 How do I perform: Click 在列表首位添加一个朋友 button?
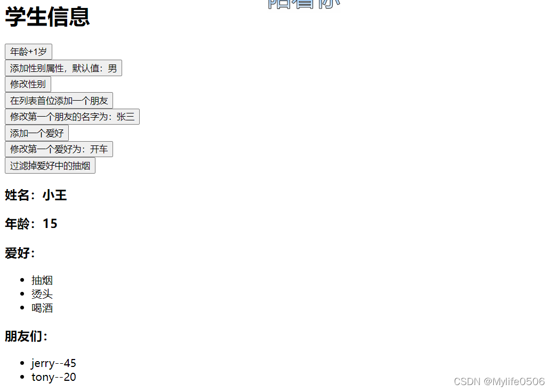click(x=59, y=101)
